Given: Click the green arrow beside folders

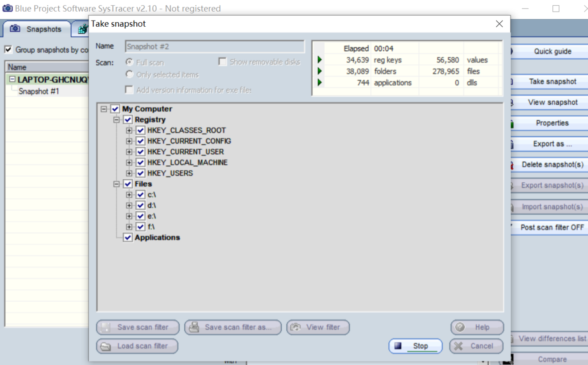Looking at the screenshot, I should (x=320, y=71).
